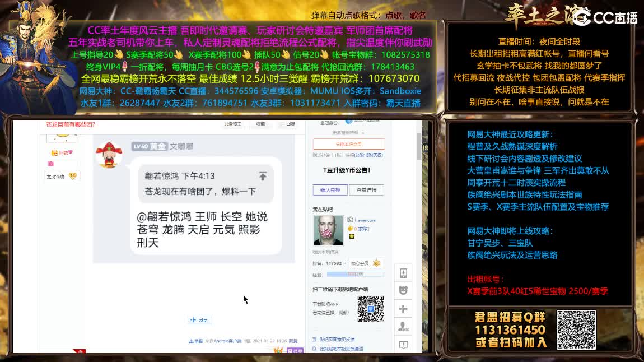The height and width of the screenshot is (362, 644).
Task: Click the 来自Android客户端 link
Action: pos(223,341)
